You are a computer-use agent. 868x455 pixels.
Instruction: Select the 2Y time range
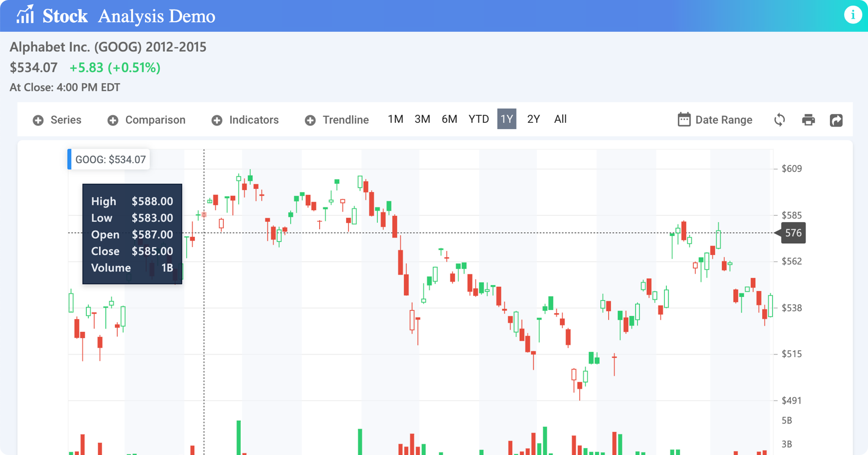point(534,119)
